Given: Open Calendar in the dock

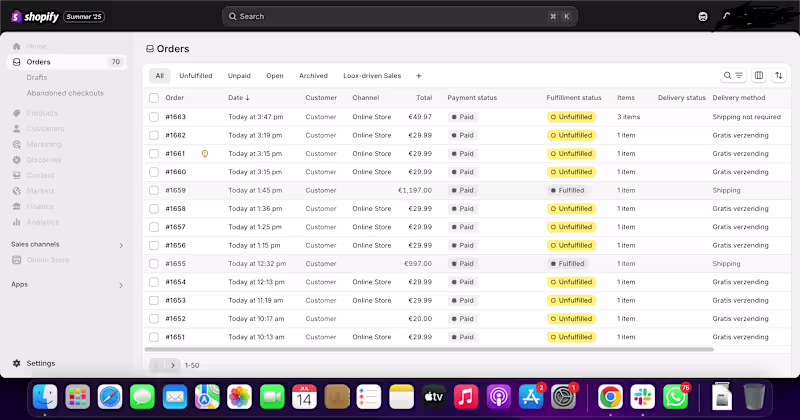Looking at the screenshot, I should [x=304, y=397].
